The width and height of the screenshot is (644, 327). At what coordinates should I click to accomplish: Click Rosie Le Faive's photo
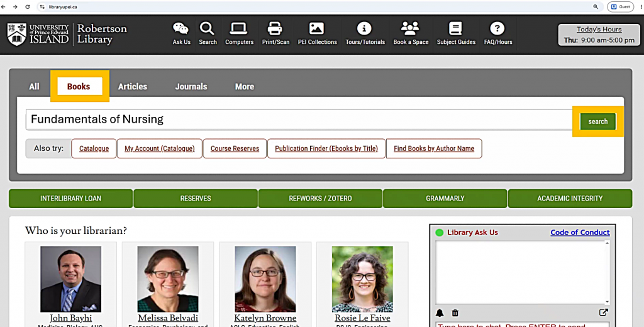click(x=362, y=279)
